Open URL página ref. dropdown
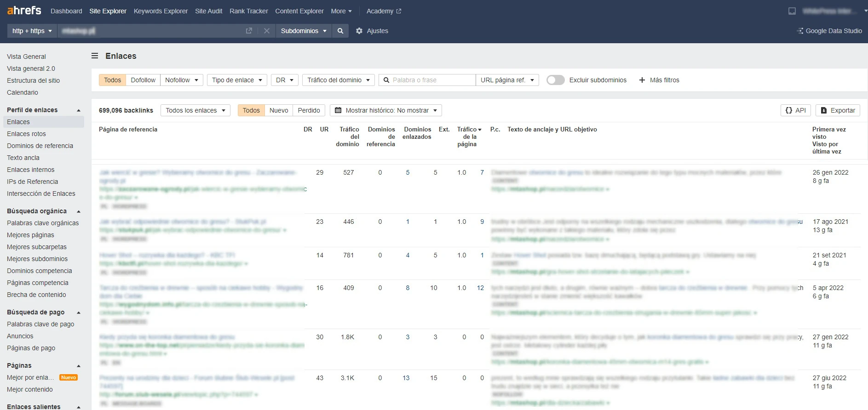This screenshot has height=410, width=868. pos(507,80)
